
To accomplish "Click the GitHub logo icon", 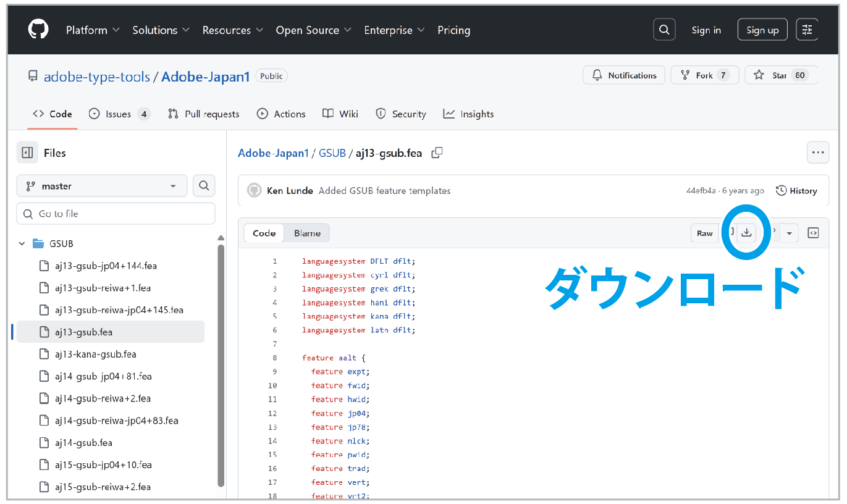I will (x=38, y=30).
